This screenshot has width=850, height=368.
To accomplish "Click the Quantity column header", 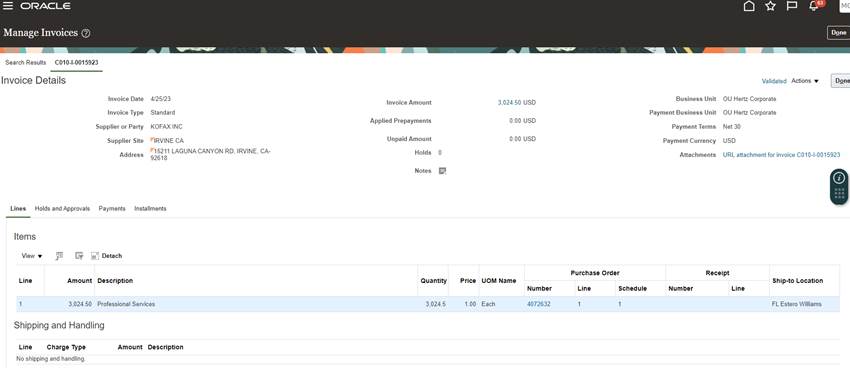I will (434, 281).
